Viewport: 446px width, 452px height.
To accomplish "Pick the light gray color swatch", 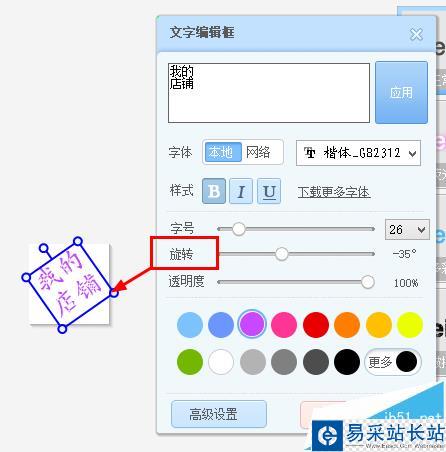I will (x=253, y=362).
